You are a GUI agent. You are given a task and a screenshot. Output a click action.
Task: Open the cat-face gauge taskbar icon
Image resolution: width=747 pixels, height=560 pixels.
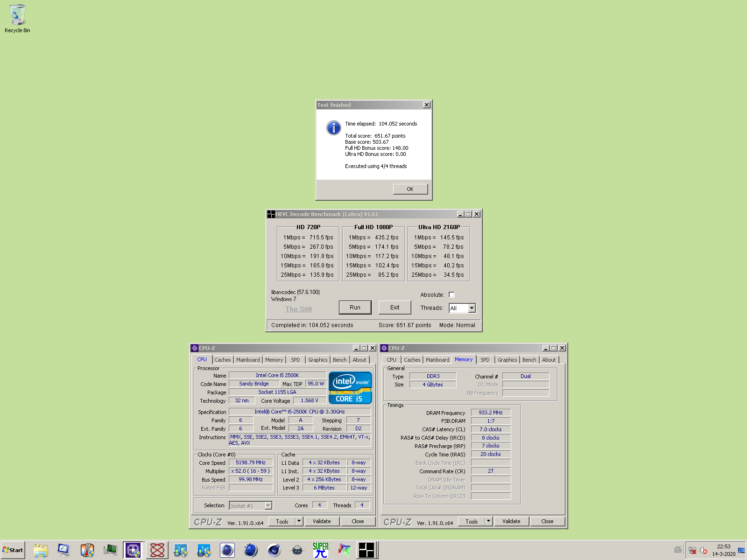point(297,550)
